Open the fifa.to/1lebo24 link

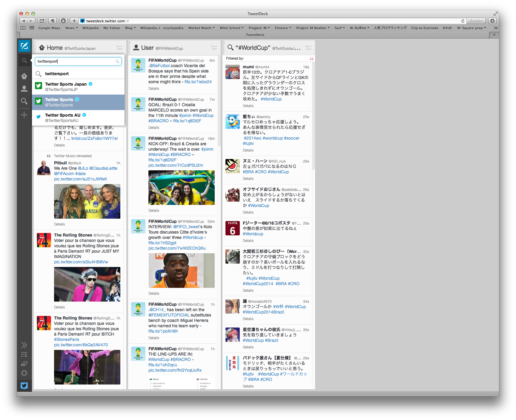(198, 82)
